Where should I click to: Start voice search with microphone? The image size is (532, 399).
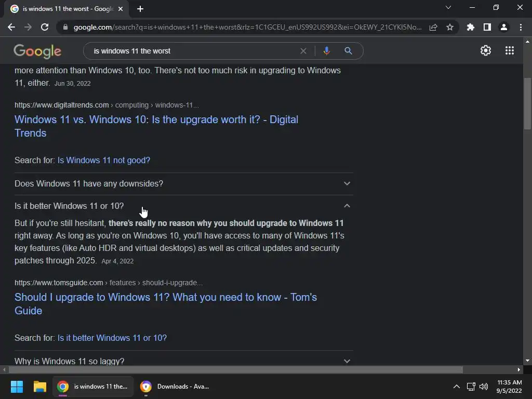(x=326, y=51)
